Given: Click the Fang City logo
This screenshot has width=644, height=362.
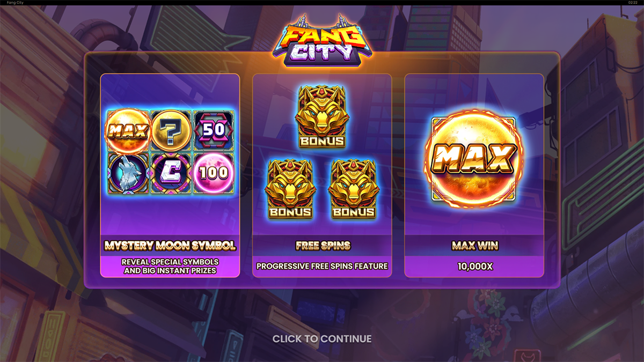Looking at the screenshot, I should pos(321,42).
